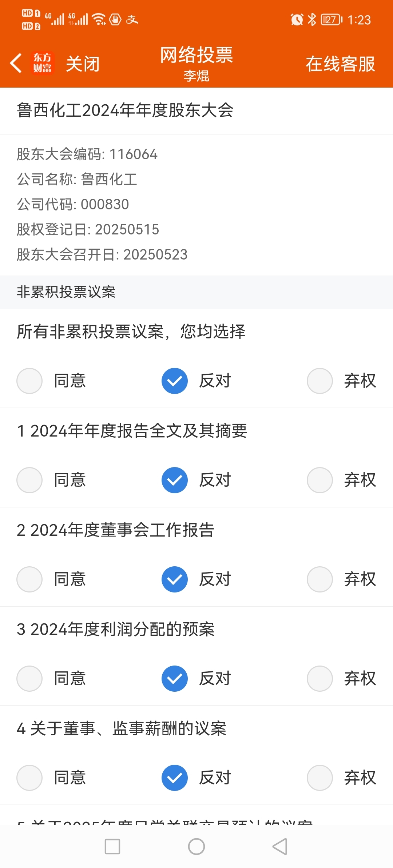Tap the Android home circle button
The height and width of the screenshot is (868, 393).
(196, 847)
